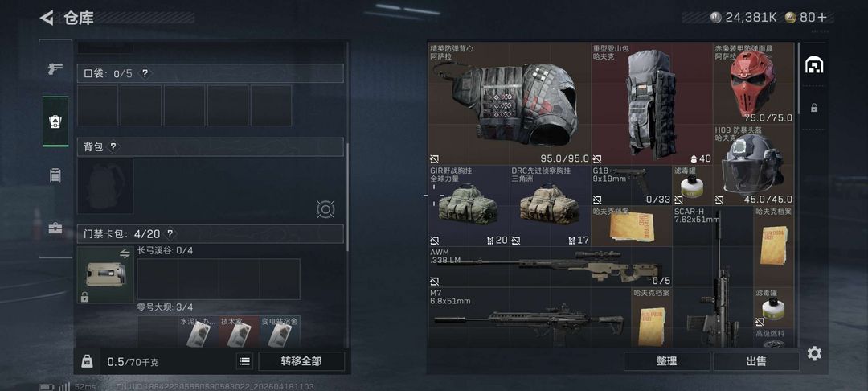Image resolution: width=868 pixels, height=391 pixels.
Task: Show help for 门禁卡包 question mark
Action: coord(170,233)
